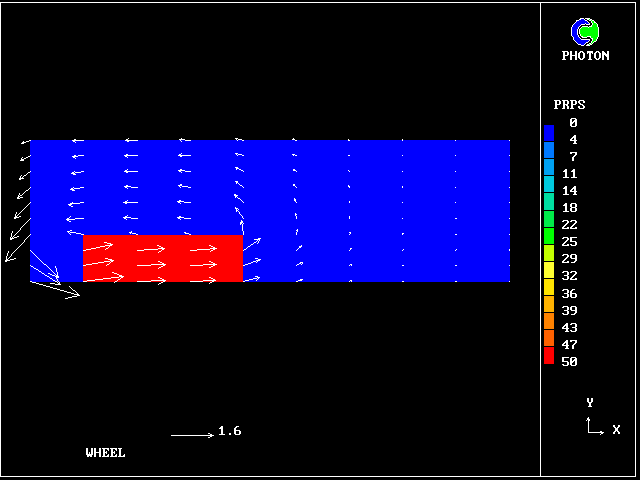Click the PHOTON globe logo icon

(585, 32)
